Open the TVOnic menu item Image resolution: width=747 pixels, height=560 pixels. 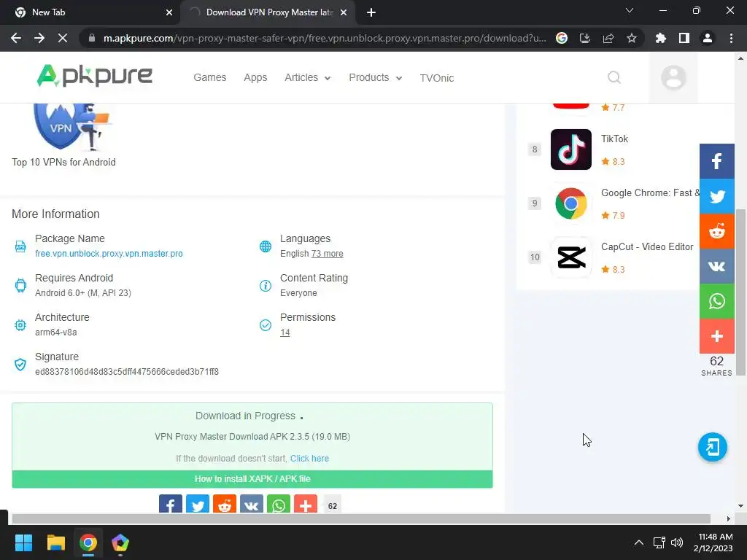click(x=436, y=78)
